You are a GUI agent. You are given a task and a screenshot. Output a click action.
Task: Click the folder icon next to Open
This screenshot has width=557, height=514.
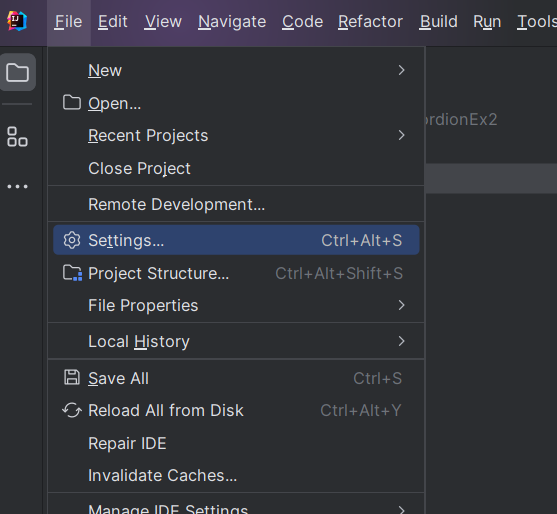point(72,103)
